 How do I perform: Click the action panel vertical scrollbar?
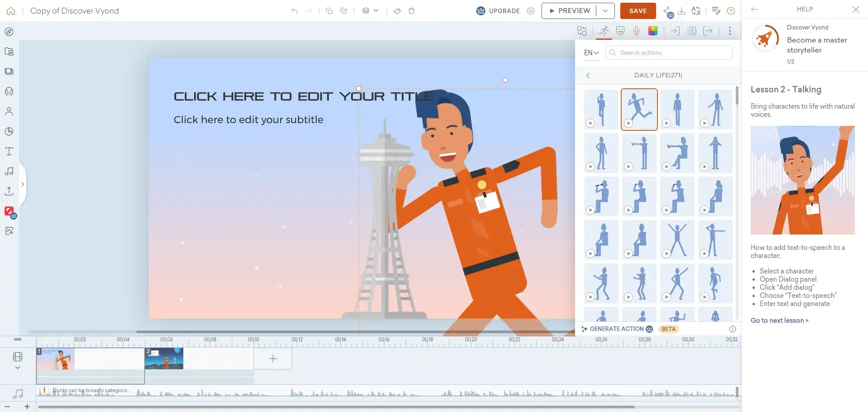[x=737, y=95]
